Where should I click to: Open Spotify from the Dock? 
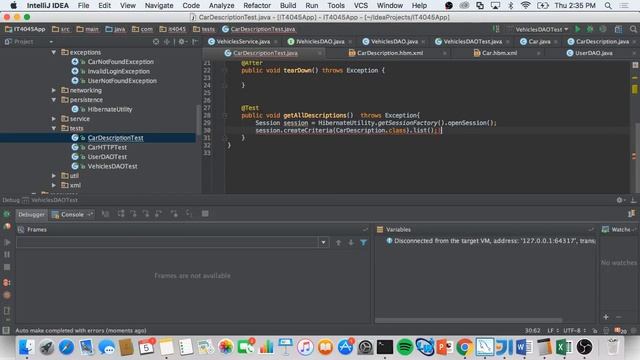point(404,347)
